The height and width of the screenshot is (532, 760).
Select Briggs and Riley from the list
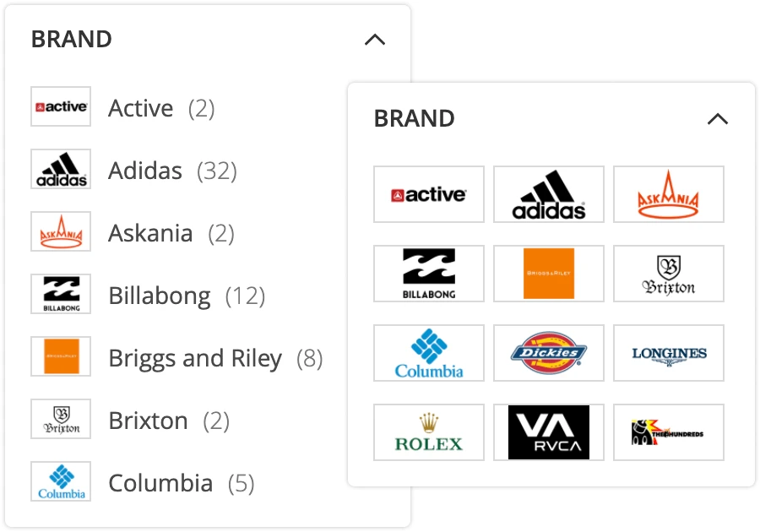[195, 358]
